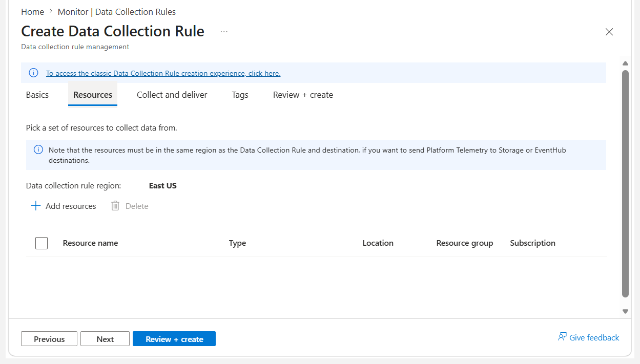Click the info icon in the classic experience banner

tap(33, 73)
